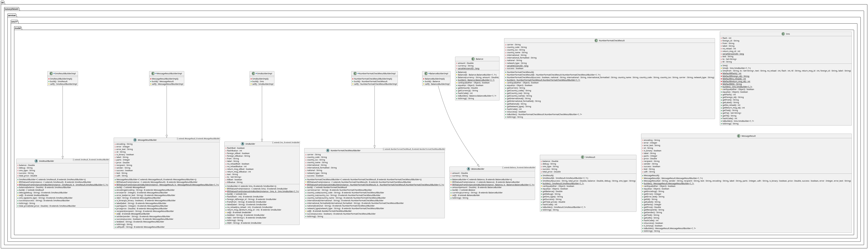
Task: Click the 'SmsResult' class title
Action: pyautogui.click(x=590, y=157)
